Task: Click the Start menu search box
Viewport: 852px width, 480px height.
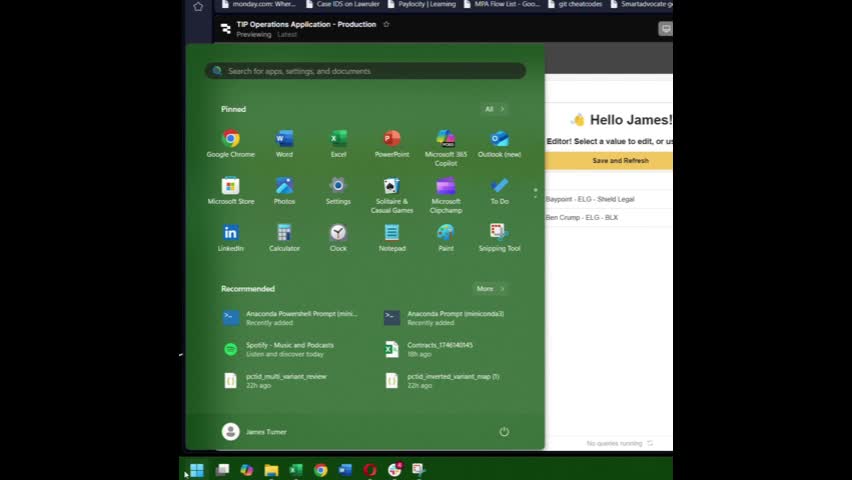Action: tap(365, 71)
